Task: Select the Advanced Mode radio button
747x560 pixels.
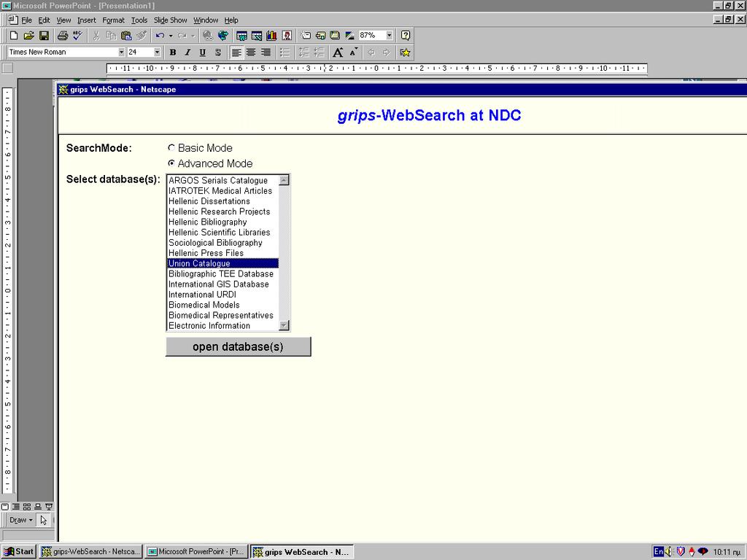Action: (x=171, y=163)
